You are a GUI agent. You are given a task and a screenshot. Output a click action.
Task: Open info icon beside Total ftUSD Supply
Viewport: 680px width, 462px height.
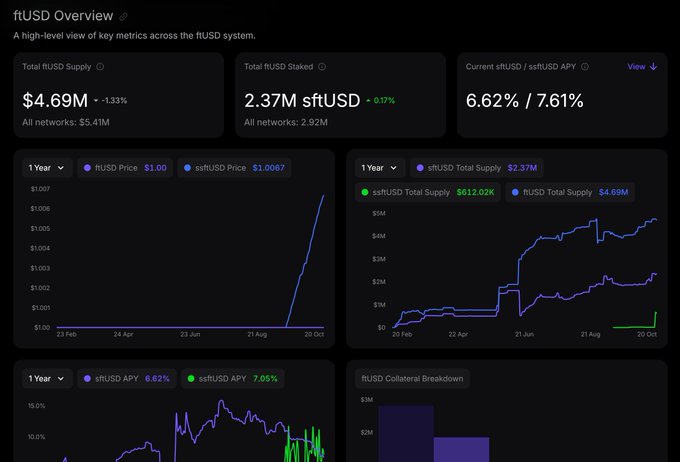click(x=100, y=66)
